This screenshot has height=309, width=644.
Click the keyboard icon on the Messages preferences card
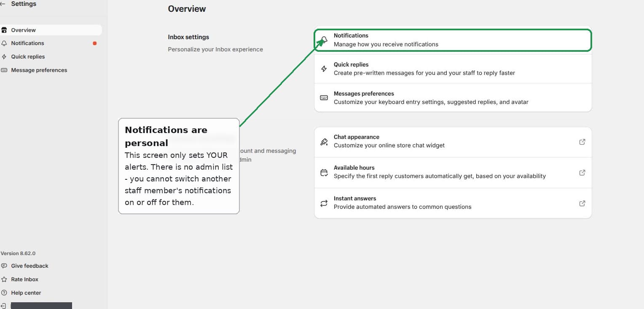(x=324, y=98)
